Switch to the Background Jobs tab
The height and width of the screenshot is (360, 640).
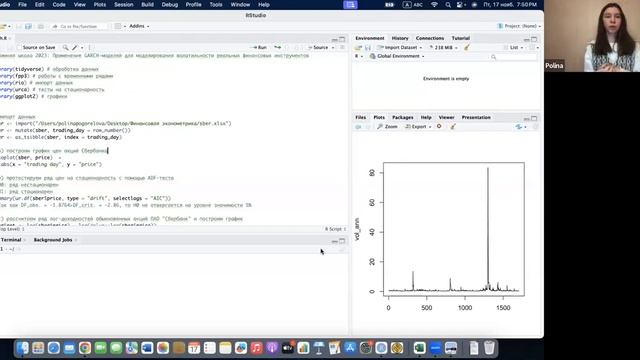[x=53, y=240]
